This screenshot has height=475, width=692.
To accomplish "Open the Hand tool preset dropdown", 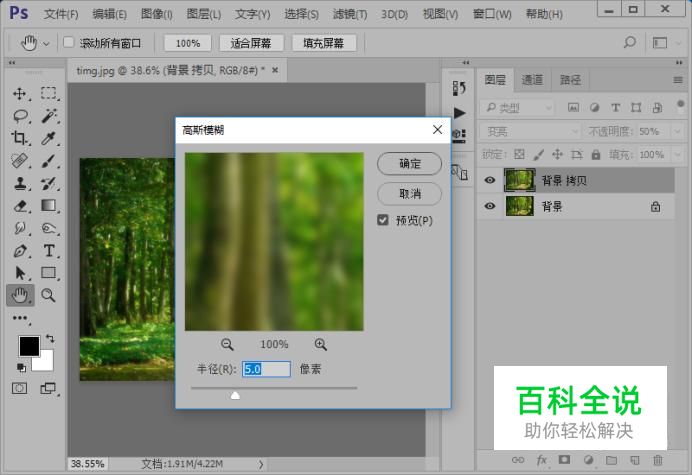I will click(x=46, y=44).
